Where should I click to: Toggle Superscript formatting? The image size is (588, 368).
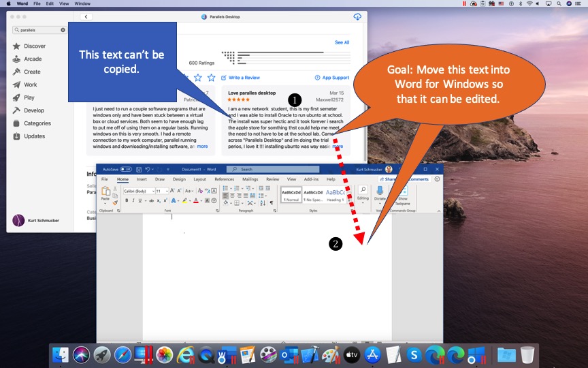tap(165, 200)
